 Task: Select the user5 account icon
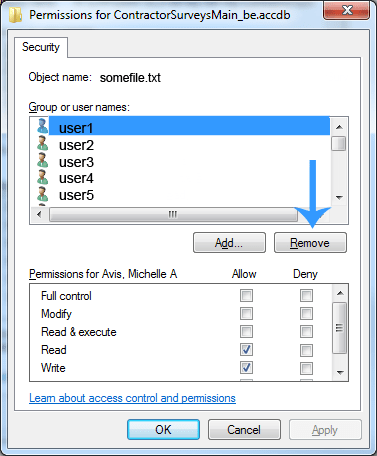[42, 194]
